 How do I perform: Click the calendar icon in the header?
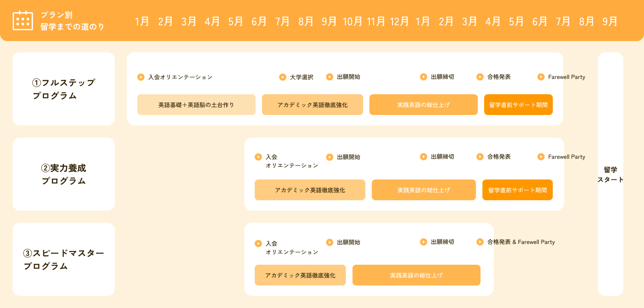pos(23,20)
